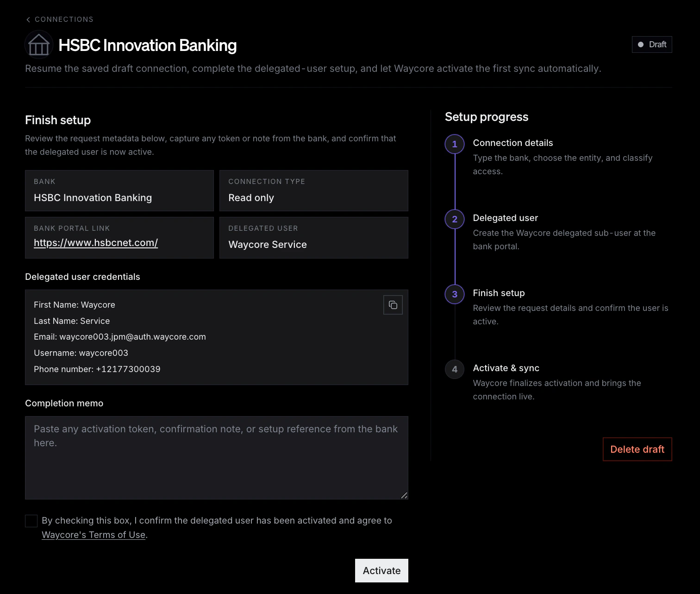Copy delegated user credentials to clipboard
The height and width of the screenshot is (594, 700).
point(393,305)
